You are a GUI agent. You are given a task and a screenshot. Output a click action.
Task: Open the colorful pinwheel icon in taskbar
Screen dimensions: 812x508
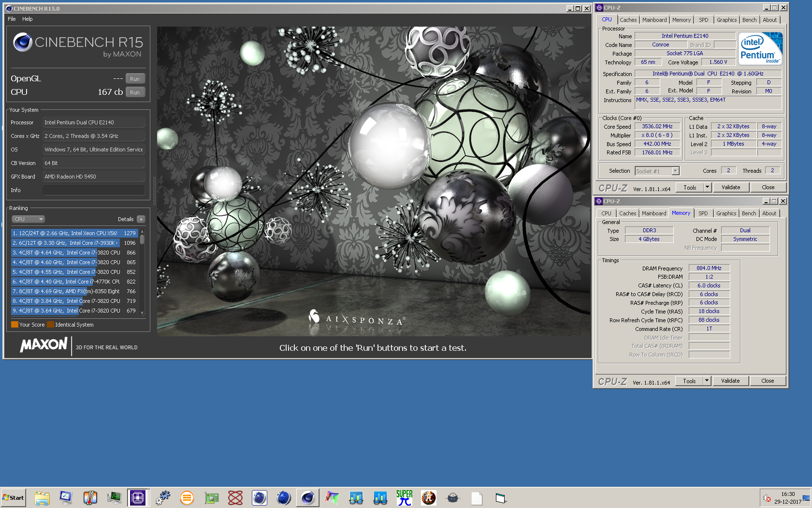(332, 498)
